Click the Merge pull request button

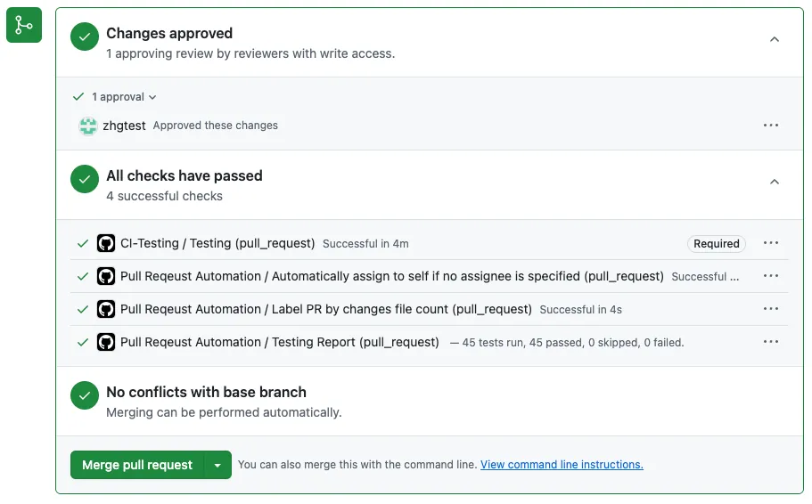[137, 465]
